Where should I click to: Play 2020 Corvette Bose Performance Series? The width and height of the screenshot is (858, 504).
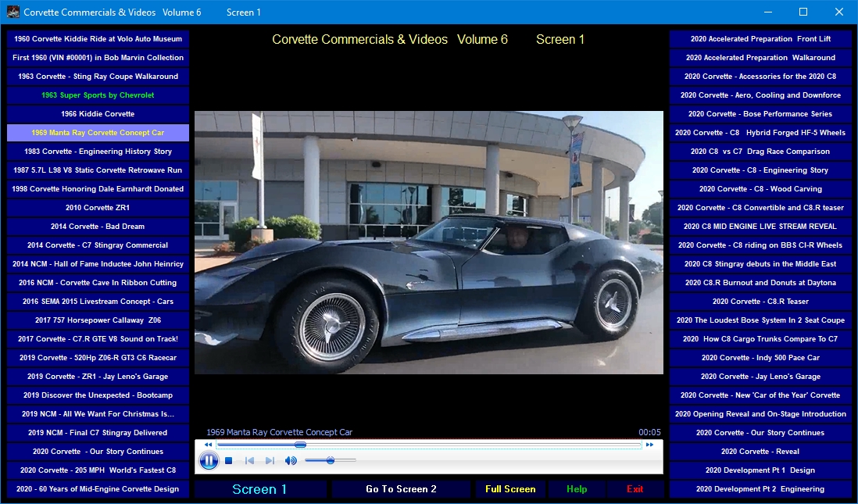[x=760, y=114]
